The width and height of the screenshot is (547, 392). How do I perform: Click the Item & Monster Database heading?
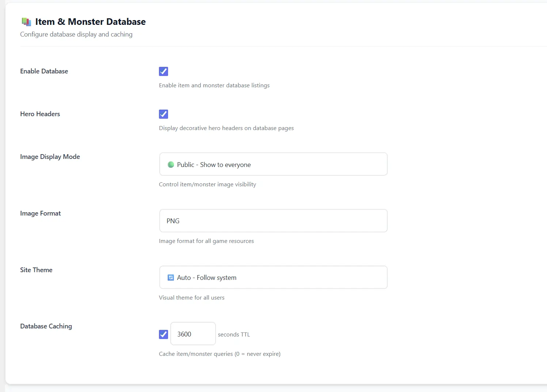point(90,22)
